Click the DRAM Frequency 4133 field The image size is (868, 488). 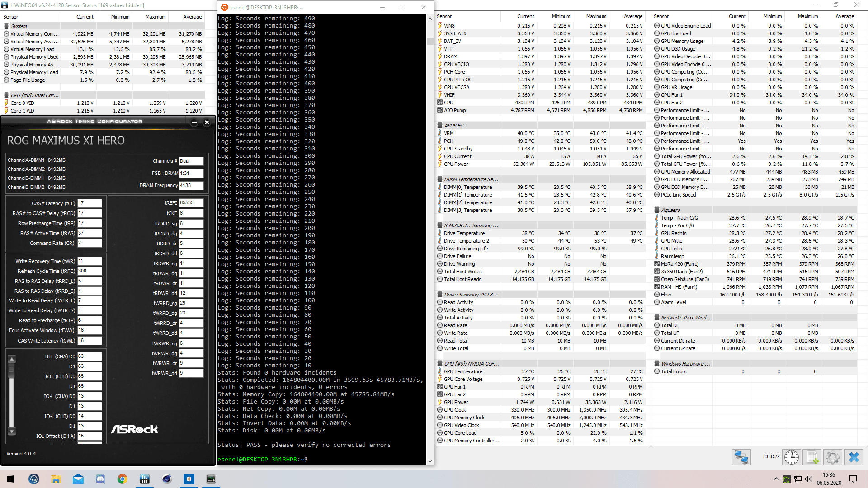(191, 185)
